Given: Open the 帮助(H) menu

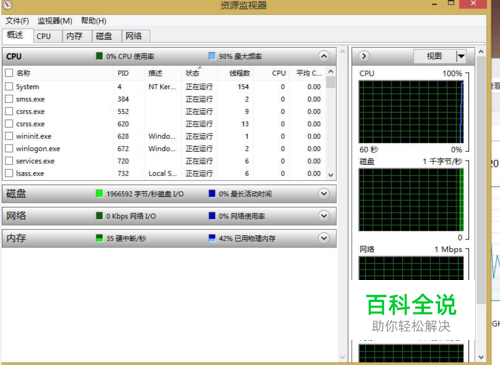Looking at the screenshot, I should [x=94, y=21].
